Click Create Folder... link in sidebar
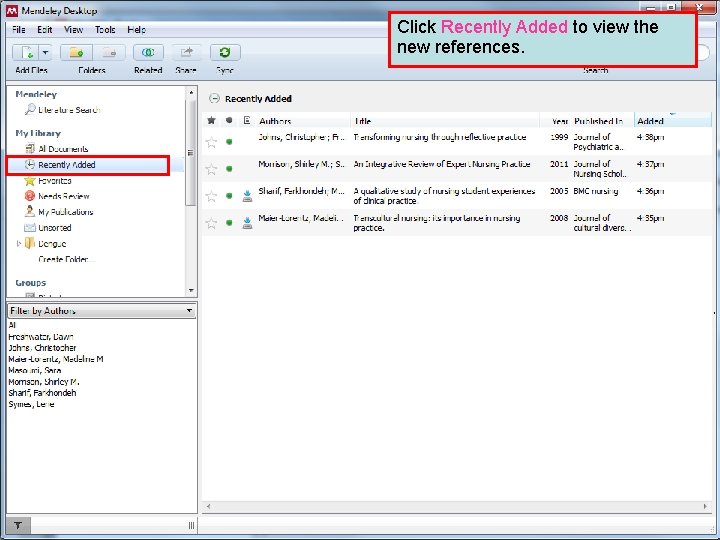 (x=66, y=259)
